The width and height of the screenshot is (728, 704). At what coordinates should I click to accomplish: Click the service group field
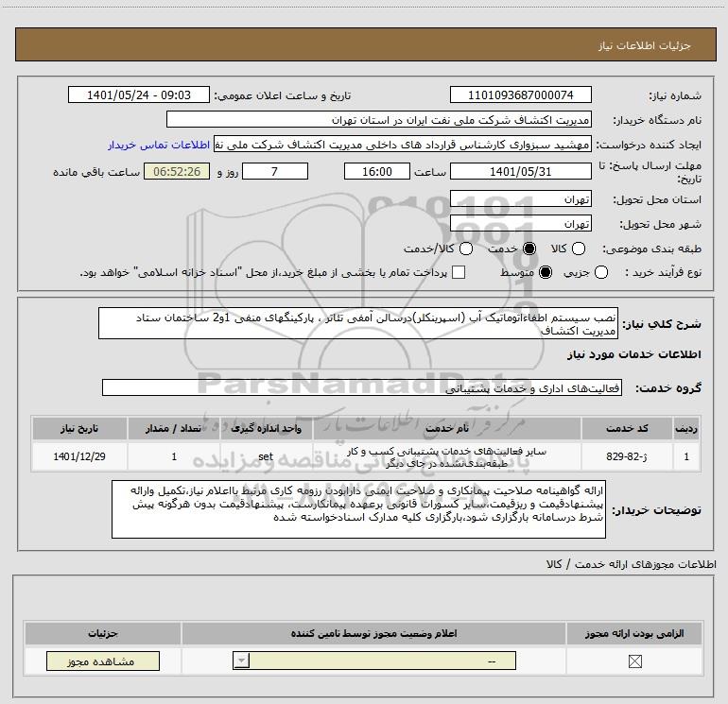pyautogui.click(x=362, y=388)
